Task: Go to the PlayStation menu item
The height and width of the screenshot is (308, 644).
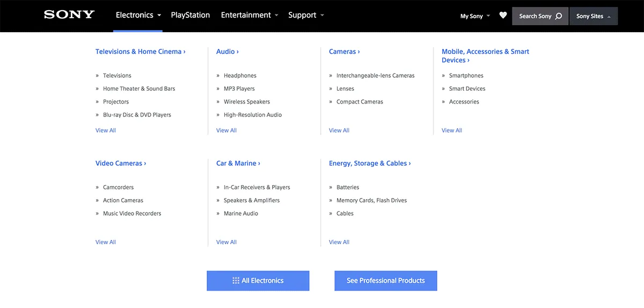Action: (x=191, y=15)
